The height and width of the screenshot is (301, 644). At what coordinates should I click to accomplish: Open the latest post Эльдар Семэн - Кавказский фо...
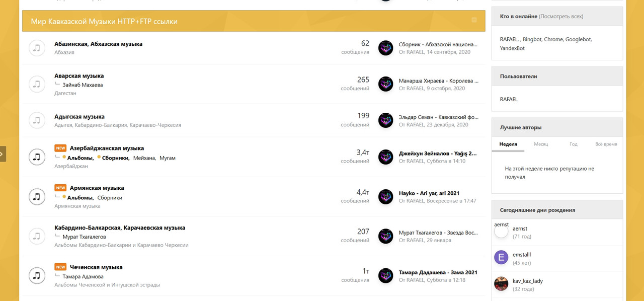pyautogui.click(x=438, y=117)
